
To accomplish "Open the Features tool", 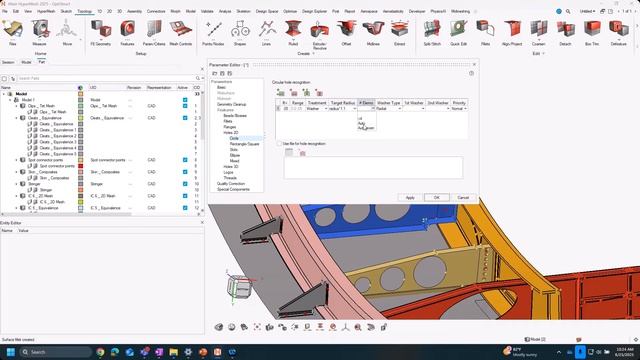I will [127, 33].
